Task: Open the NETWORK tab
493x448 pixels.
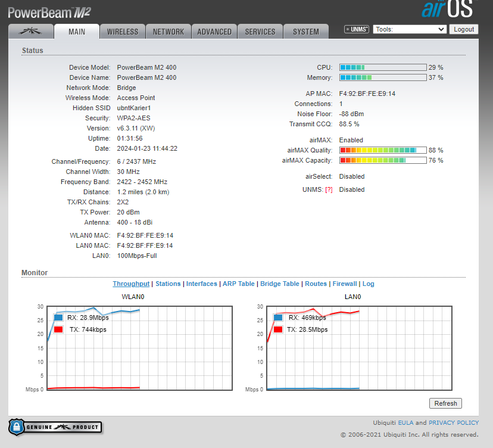Action: tap(169, 32)
